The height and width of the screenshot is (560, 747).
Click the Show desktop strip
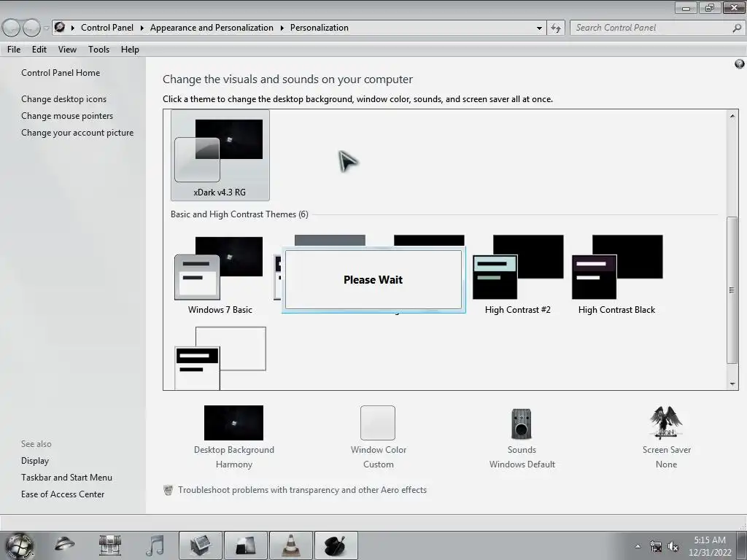coord(741,545)
